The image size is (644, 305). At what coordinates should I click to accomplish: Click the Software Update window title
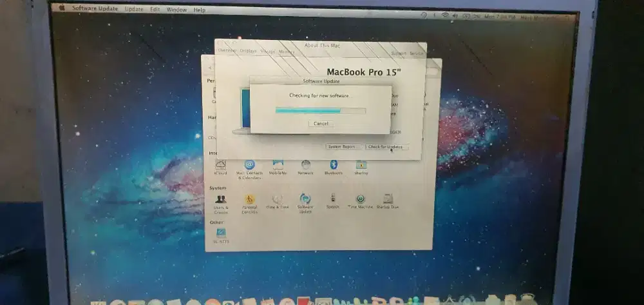click(x=321, y=81)
